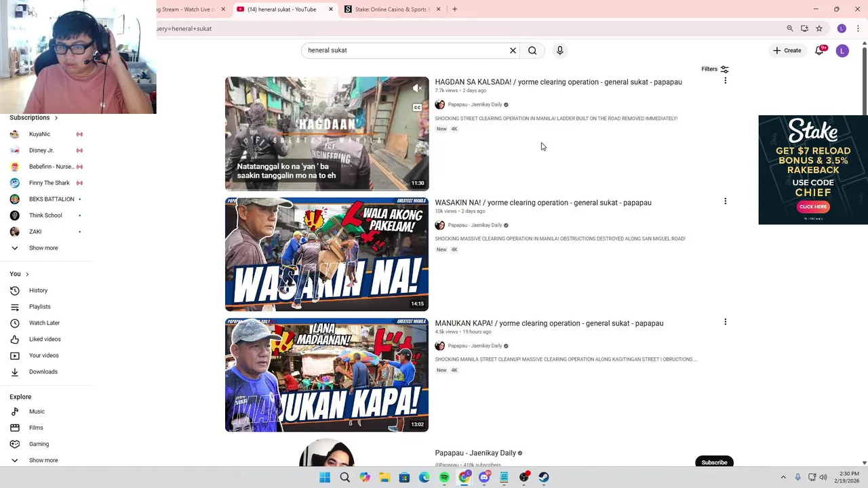Open Papapau channel avatar under WASAKIN NA
Image resolution: width=868 pixels, height=488 pixels.
click(439, 225)
